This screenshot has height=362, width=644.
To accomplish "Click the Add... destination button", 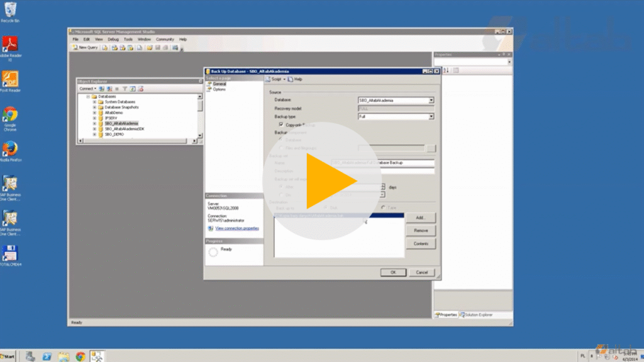I will (x=421, y=218).
